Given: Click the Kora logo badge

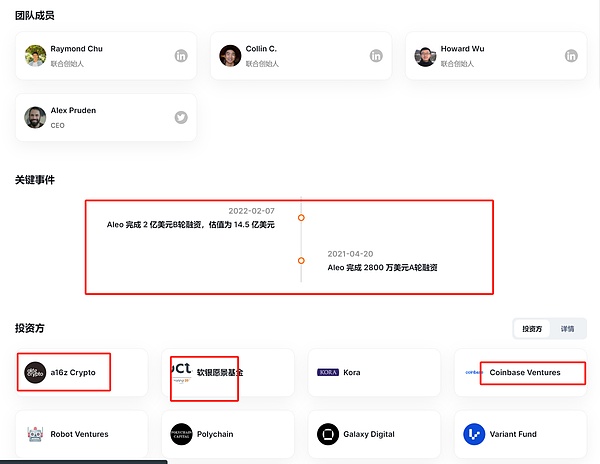Looking at the screenshot, I should pos(329,372).
